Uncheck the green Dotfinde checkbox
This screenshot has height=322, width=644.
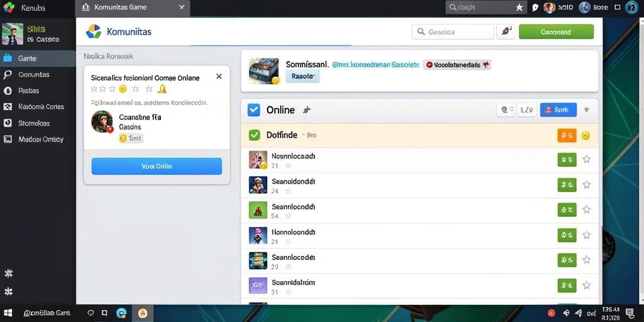pos(255,135)
